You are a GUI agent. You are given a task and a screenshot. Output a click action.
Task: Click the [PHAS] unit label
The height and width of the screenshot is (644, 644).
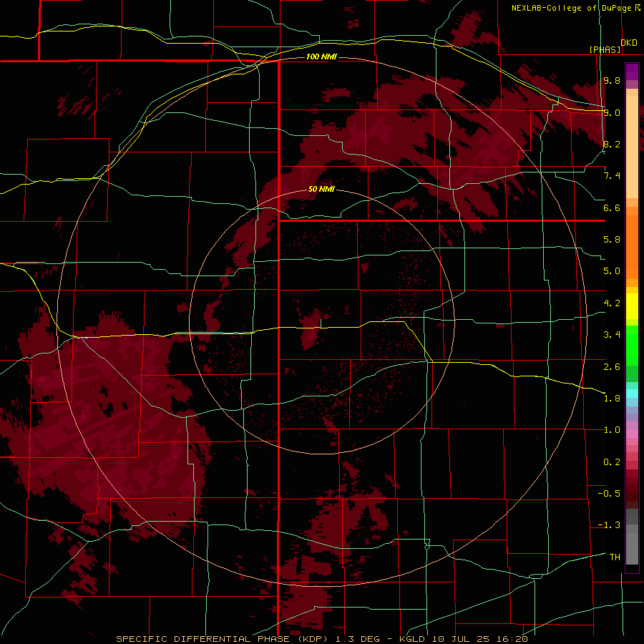point(605,49)
